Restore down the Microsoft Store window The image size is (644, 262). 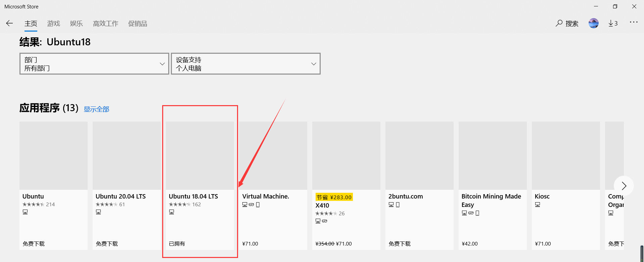pyautogui.click(x=615, y=6)
